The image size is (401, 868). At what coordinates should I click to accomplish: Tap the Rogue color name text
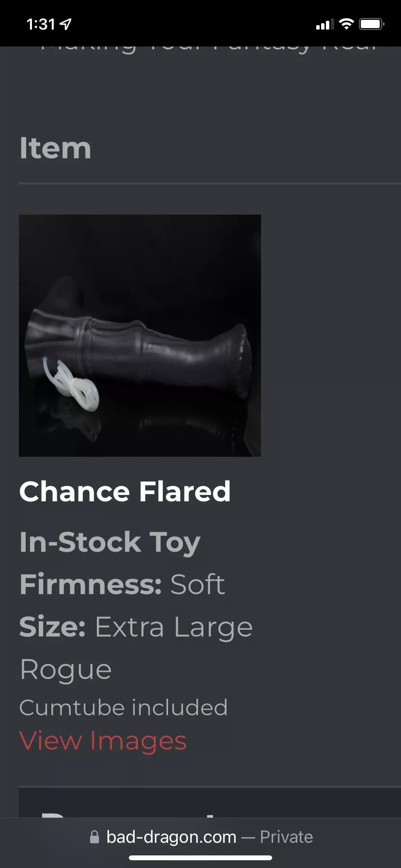pyautogui.click(x=66, y=670)
